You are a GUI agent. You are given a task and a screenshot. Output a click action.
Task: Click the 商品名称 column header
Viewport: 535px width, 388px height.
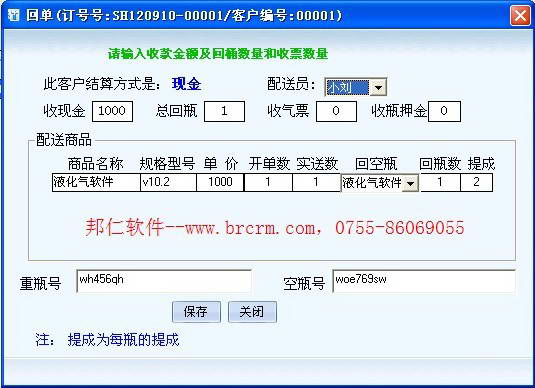pos(95,164)
